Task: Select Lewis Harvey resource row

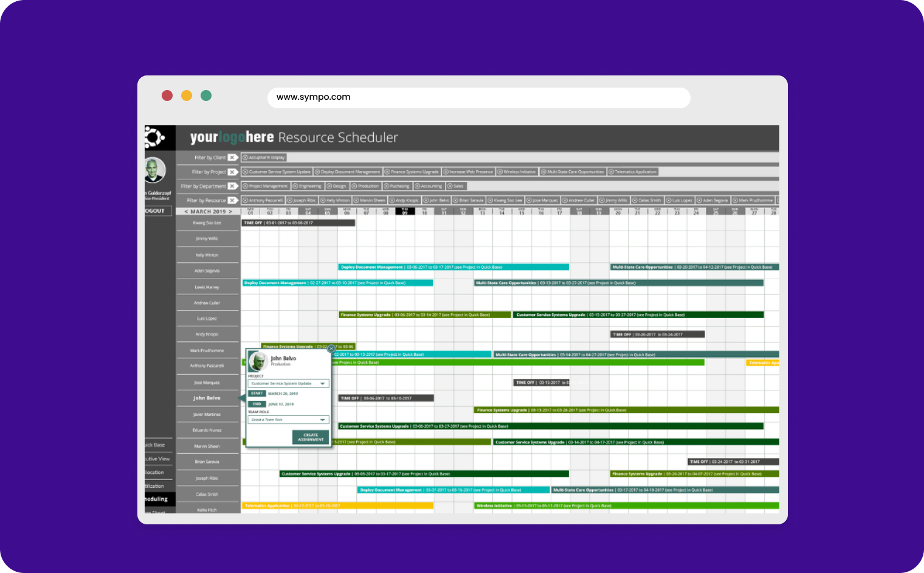Action: 207,287
